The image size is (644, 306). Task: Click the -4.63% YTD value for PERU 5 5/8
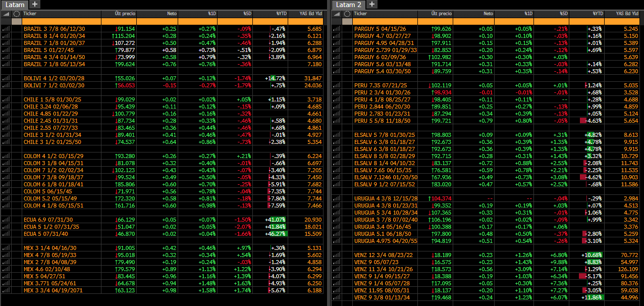(594, 121)
